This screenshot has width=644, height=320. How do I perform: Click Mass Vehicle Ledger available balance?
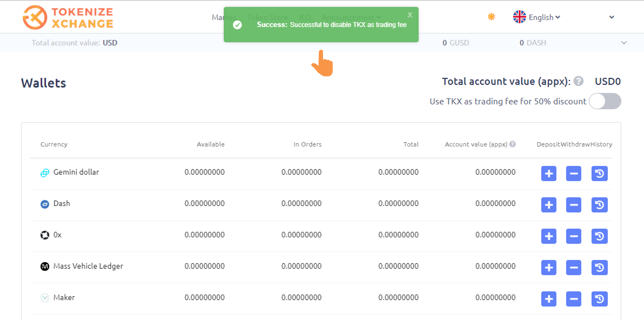(204, 266)
